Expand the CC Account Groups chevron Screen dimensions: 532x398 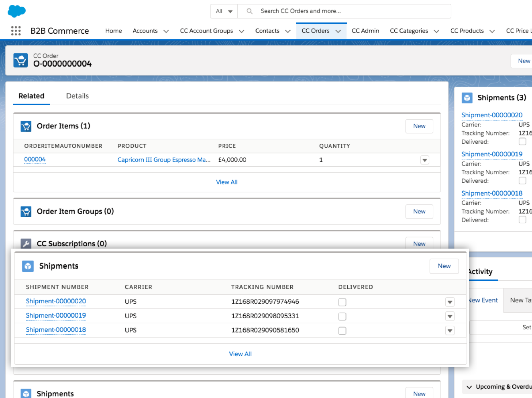point(241,31)
